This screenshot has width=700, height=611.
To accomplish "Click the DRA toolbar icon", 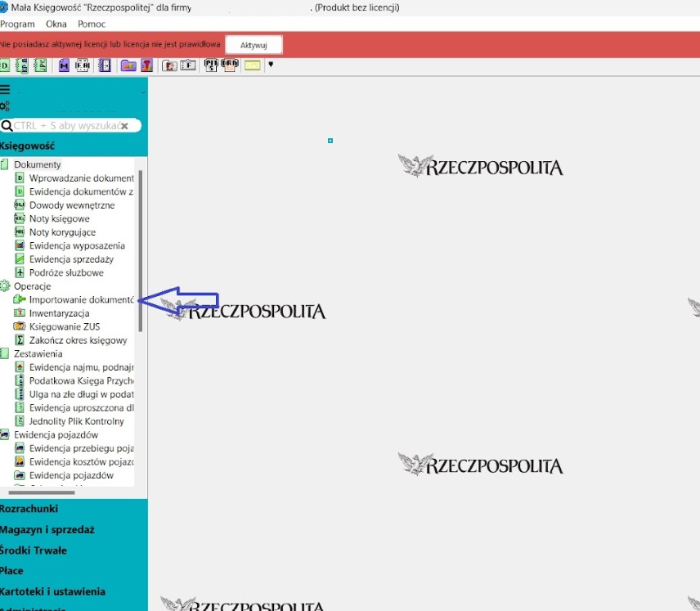I will click(230, 65).
